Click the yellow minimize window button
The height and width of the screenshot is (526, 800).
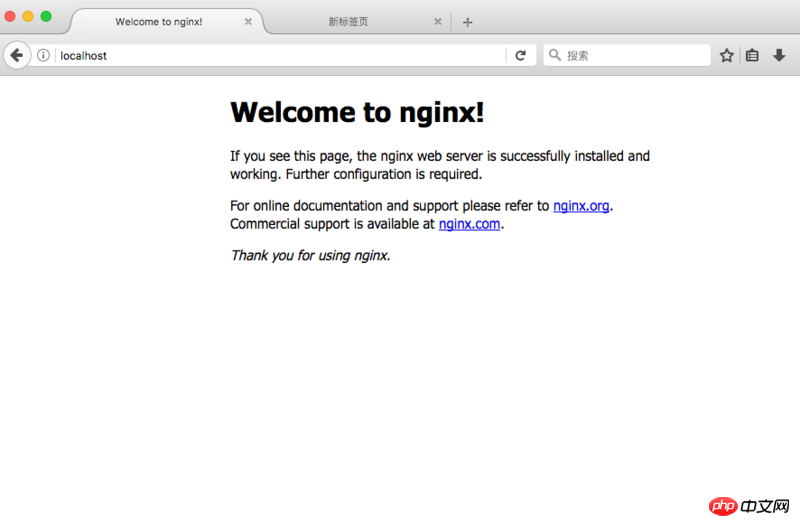(28, 16)
